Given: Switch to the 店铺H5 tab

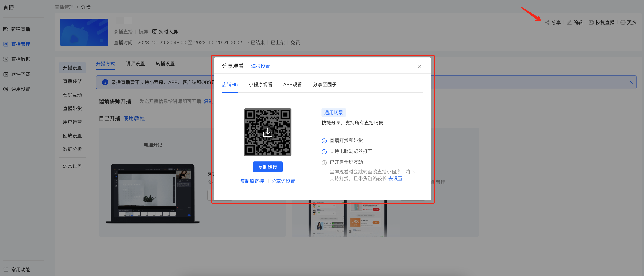Looking at the screenshot, I should point(230,85).
